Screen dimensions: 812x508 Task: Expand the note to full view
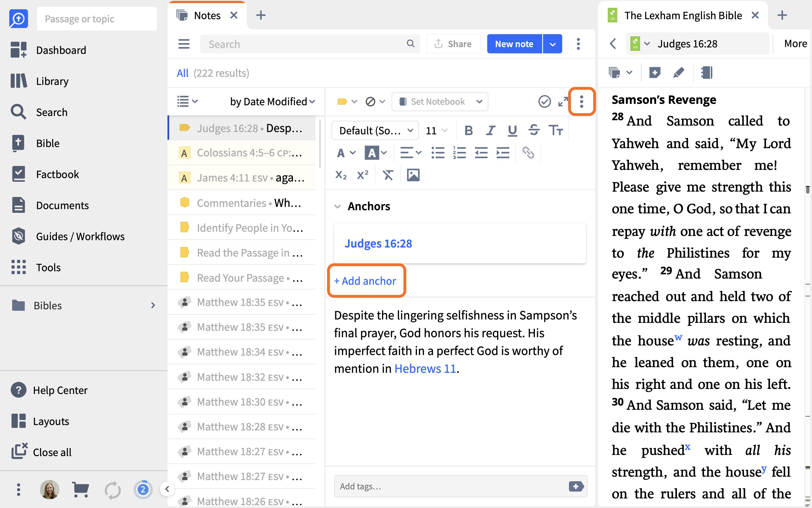[x=563, y=102]
